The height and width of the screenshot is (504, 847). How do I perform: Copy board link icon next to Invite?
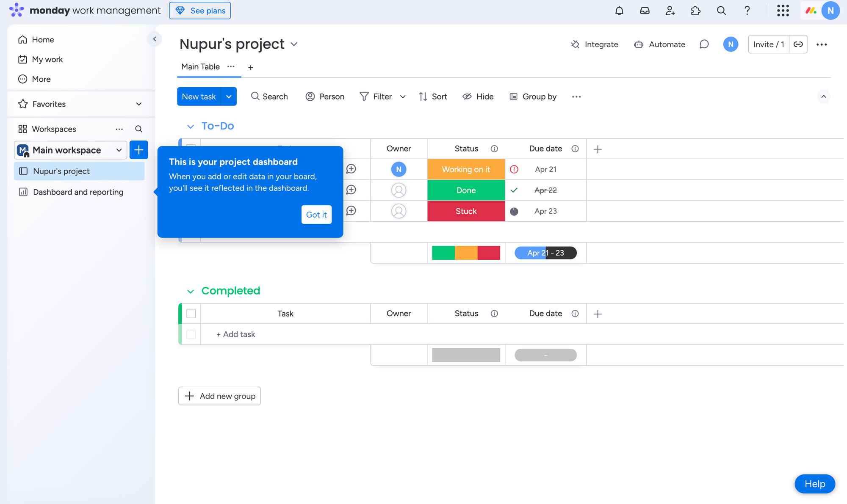click(x=798, y=44)
